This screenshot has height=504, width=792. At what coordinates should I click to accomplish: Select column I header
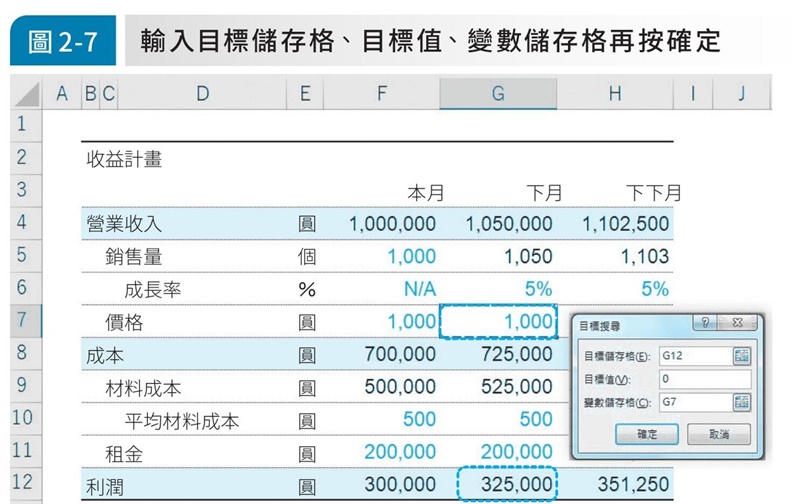click(693, 94)
